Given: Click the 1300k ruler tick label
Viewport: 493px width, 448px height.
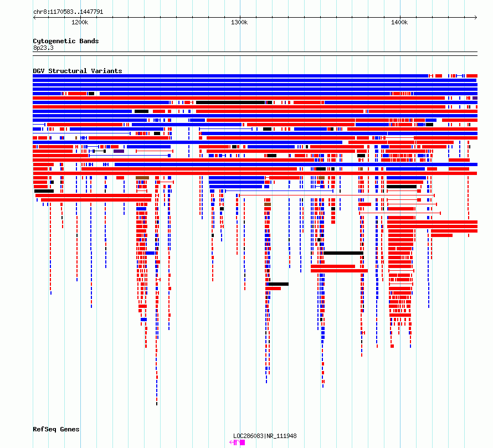Looking at the screenshot, I should (239, 22).
